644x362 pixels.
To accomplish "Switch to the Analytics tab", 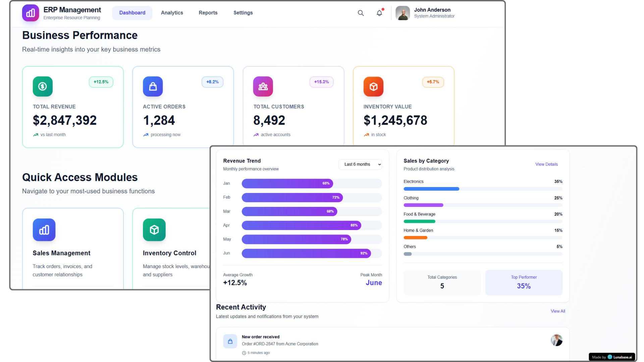I will [x=172, y=13].
